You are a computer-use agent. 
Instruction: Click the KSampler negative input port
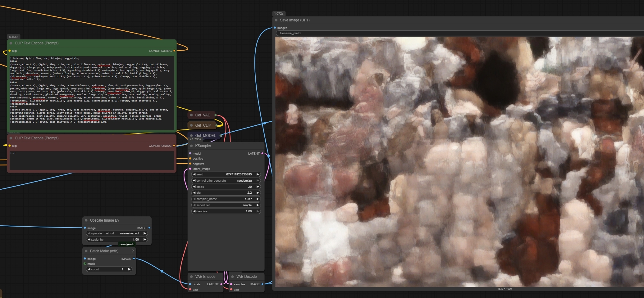tap(190, 164)
